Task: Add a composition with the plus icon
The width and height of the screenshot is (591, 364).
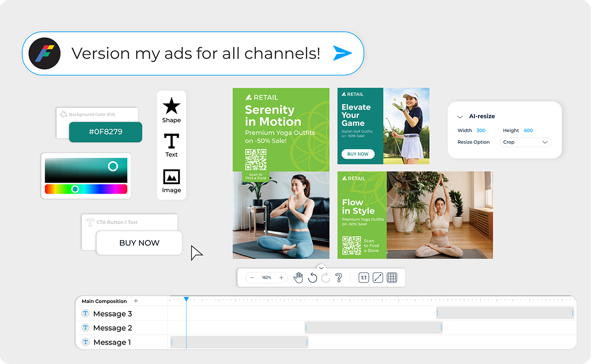Action: [136, 301]
